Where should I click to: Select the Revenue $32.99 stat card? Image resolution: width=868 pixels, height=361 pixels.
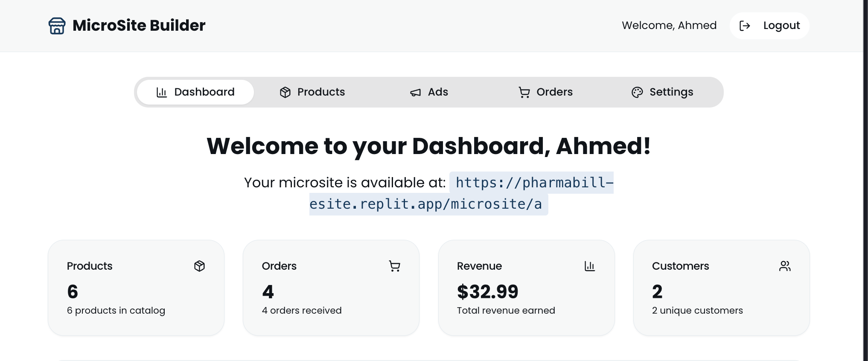tap(526, 288)
